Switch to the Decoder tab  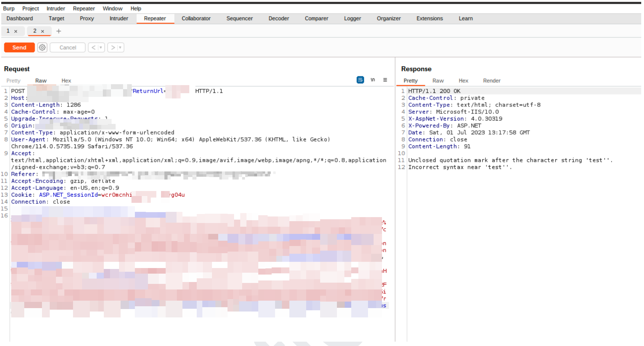click(279, 18)
